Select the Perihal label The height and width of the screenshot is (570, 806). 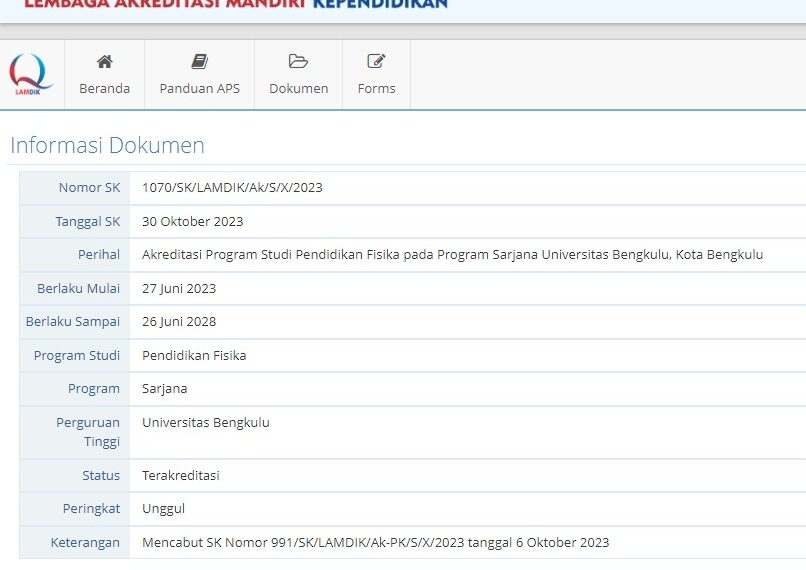coord(99,254)
